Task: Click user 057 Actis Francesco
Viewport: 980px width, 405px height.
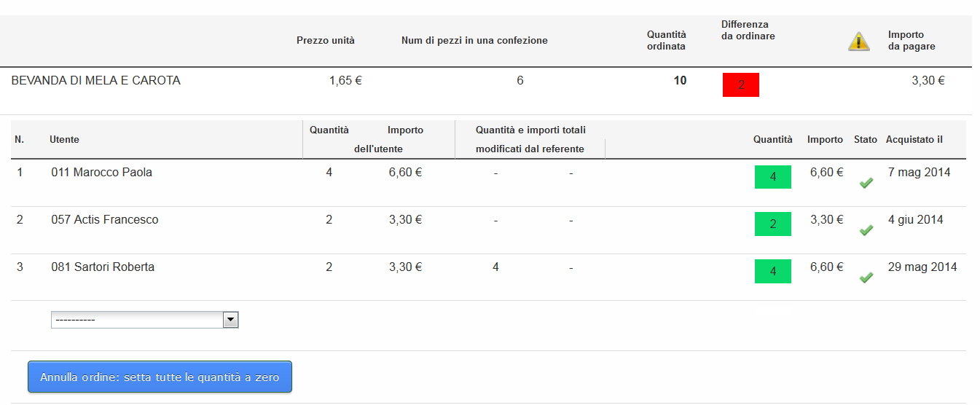Action: pyautogui.click(x=105, y=220)
